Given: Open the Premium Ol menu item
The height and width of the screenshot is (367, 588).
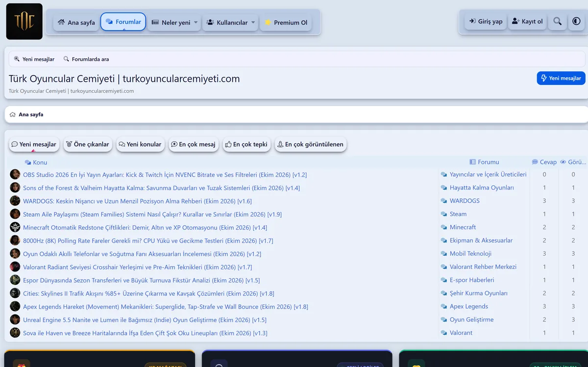Looking at the screenshot, I should click(x=286, y=23).
